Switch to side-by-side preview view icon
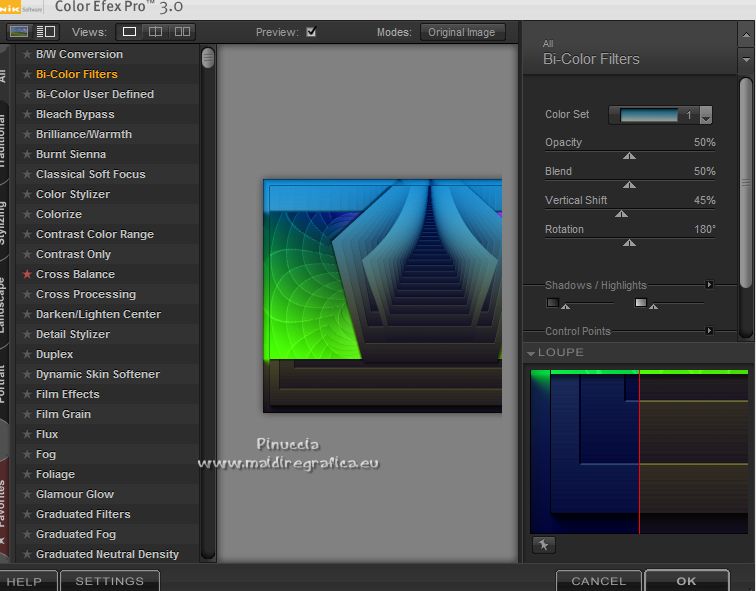Screen dimensions: 756x591 [182, 32]
